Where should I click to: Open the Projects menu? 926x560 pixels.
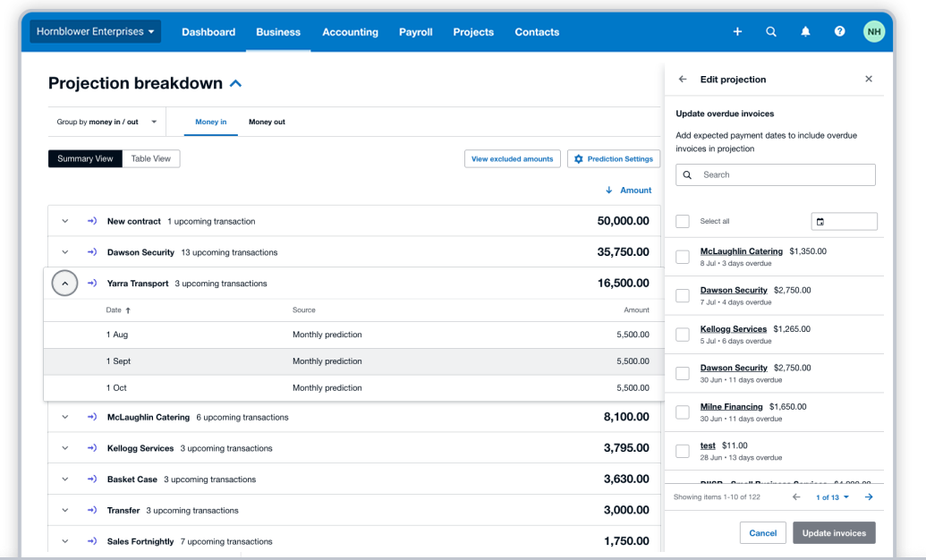click(x=473, y=32)
